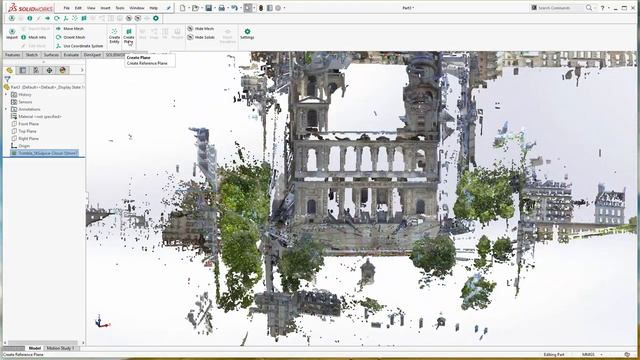Image resolution: width=640 pixels, height=360 pixels.
Task: Open the File menu
Action: tap(67, 8)
